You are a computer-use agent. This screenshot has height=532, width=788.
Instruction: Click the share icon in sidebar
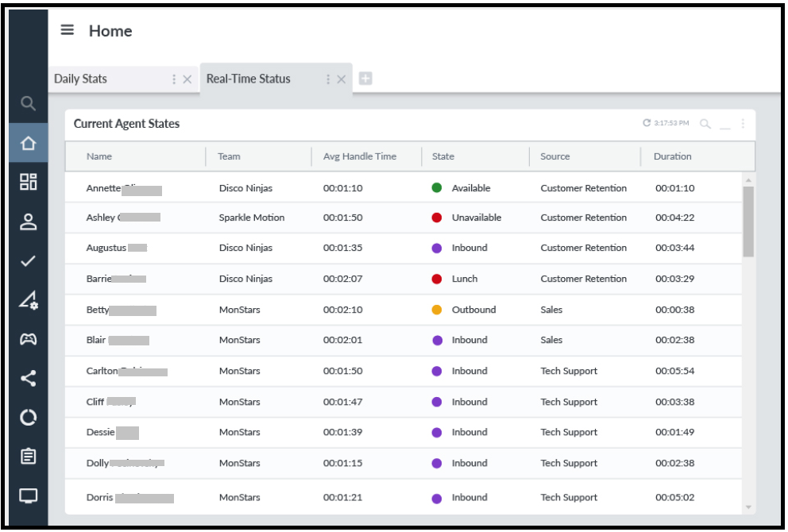click(x=28, y=378)
